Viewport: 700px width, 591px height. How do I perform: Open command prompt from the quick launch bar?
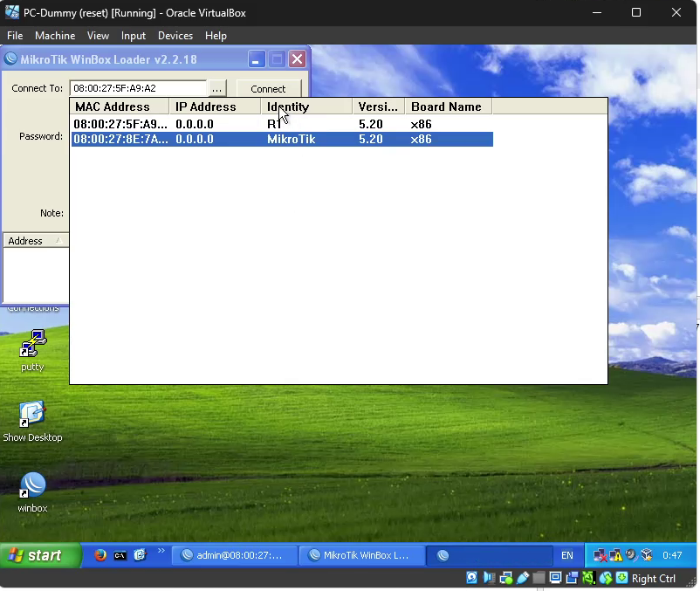120,555
